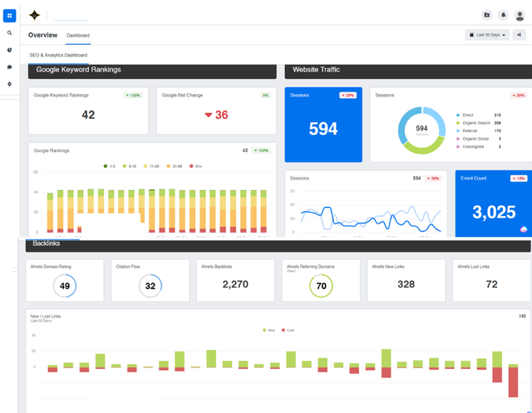Click the folder icon in top bar
Viewport: 532px width, 413px height.
click(x=487, y=15)
